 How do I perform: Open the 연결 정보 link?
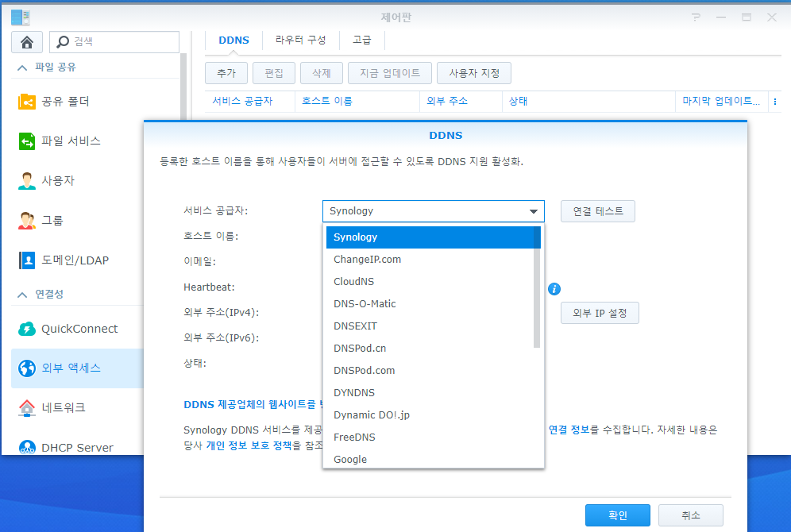click(x=569, y=430)
